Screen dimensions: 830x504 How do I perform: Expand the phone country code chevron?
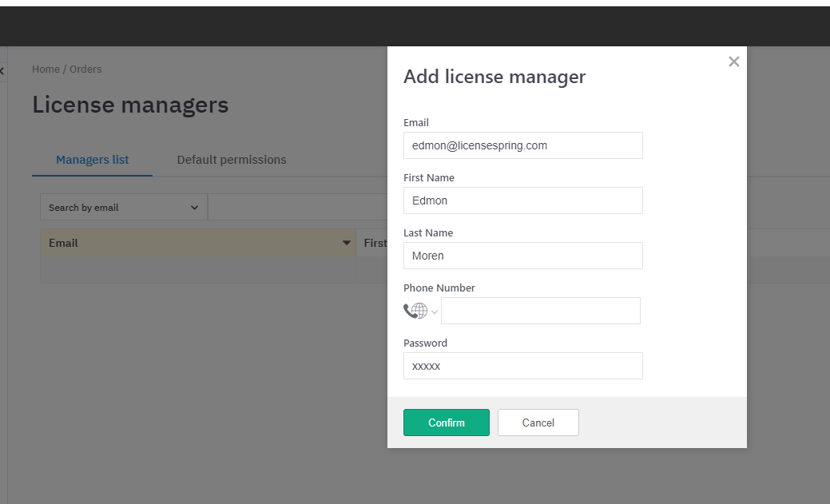pyautogui.click(x=435, y=312)
